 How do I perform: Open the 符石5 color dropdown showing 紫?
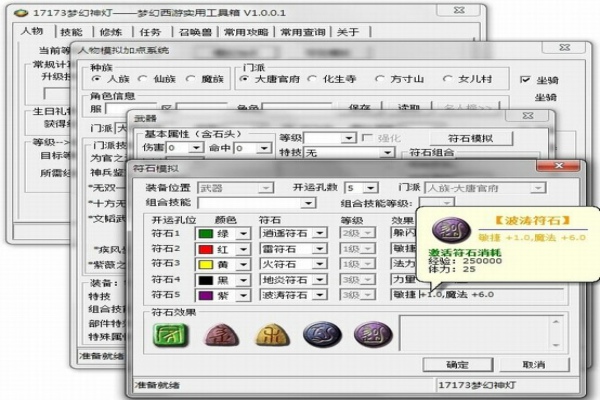coord(243,296)
